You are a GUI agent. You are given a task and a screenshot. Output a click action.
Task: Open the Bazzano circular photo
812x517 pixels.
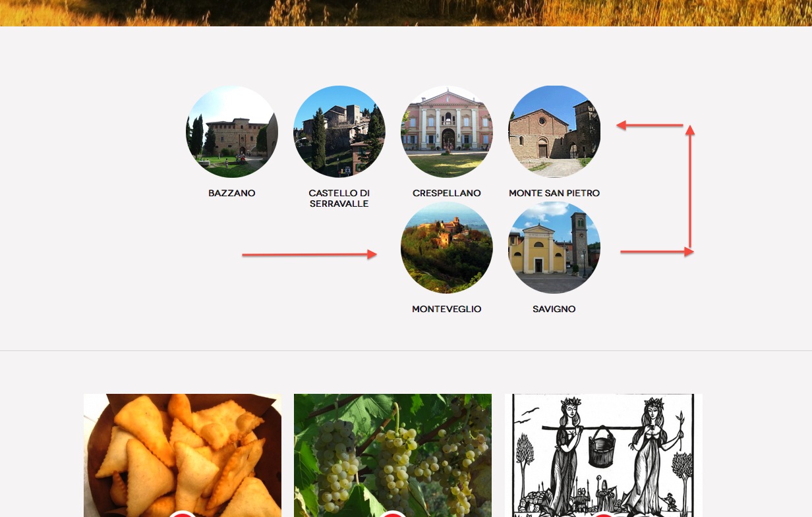[231, 132]
